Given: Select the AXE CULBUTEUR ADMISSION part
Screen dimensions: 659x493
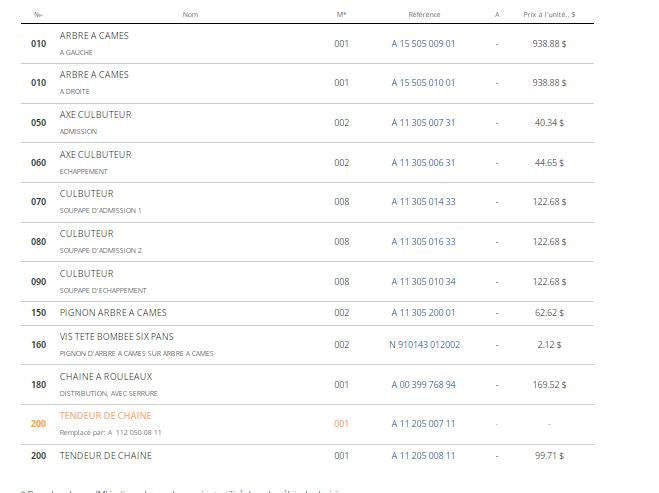Looking at the screenshot, I should 95,115.
